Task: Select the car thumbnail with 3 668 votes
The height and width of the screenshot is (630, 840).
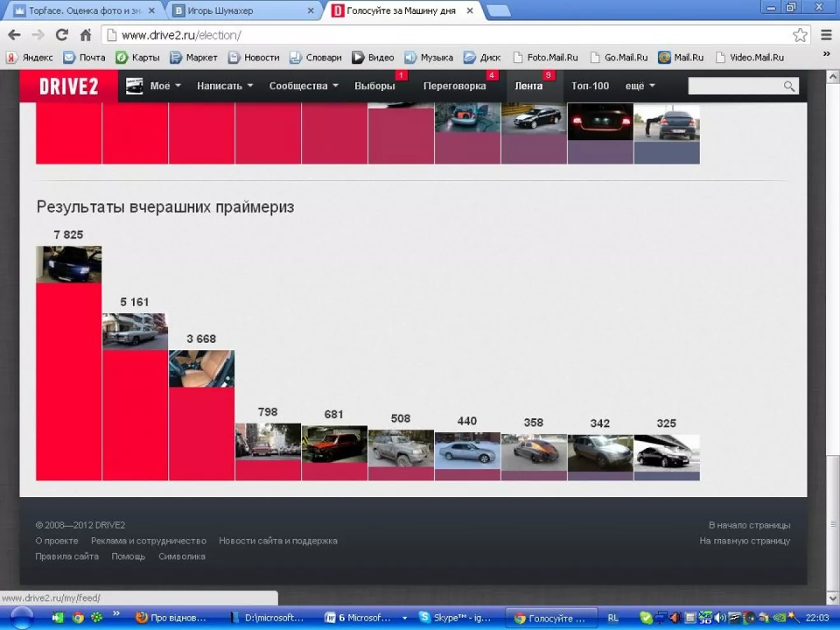Action: 202,368
